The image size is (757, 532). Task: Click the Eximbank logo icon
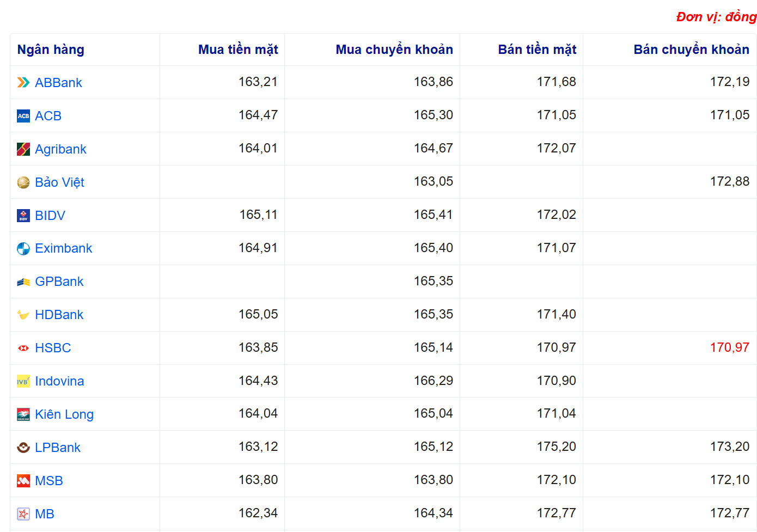point(23,249)
